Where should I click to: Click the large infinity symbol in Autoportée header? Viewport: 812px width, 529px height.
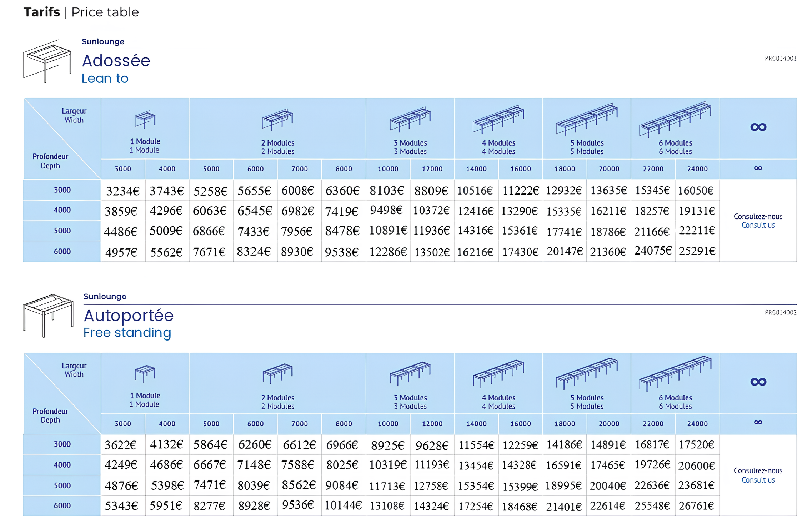point(758,382)
